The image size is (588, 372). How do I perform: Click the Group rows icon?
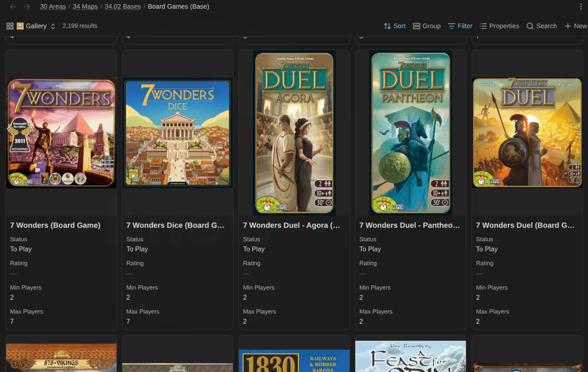(416, 26)
